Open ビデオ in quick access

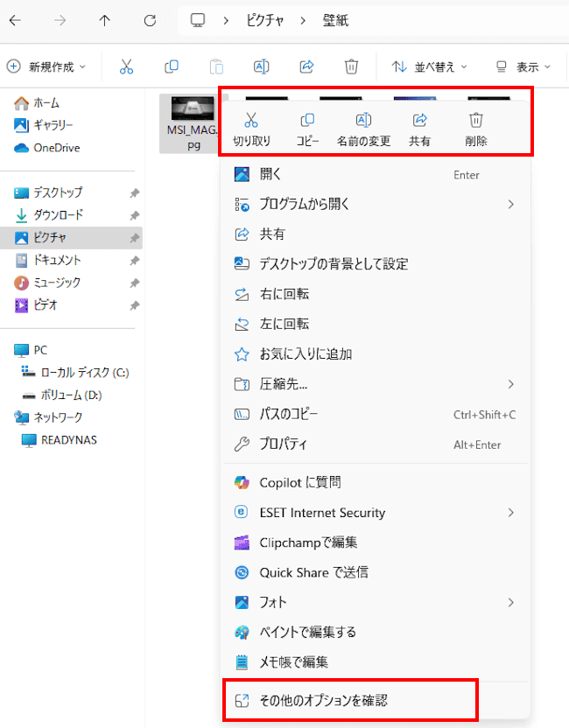point(36,305)
